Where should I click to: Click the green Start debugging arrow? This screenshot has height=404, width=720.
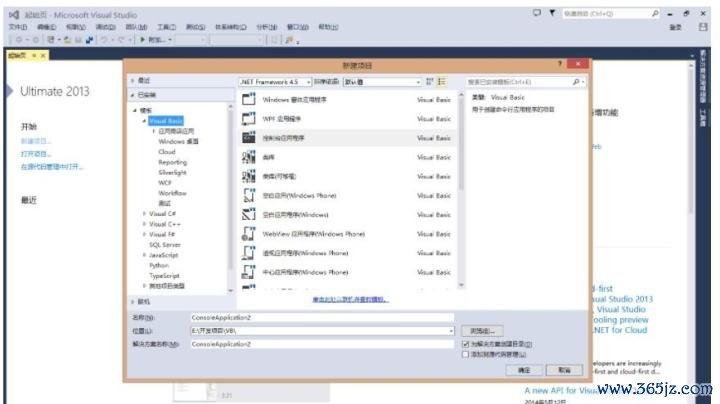[x=142, y=40]
